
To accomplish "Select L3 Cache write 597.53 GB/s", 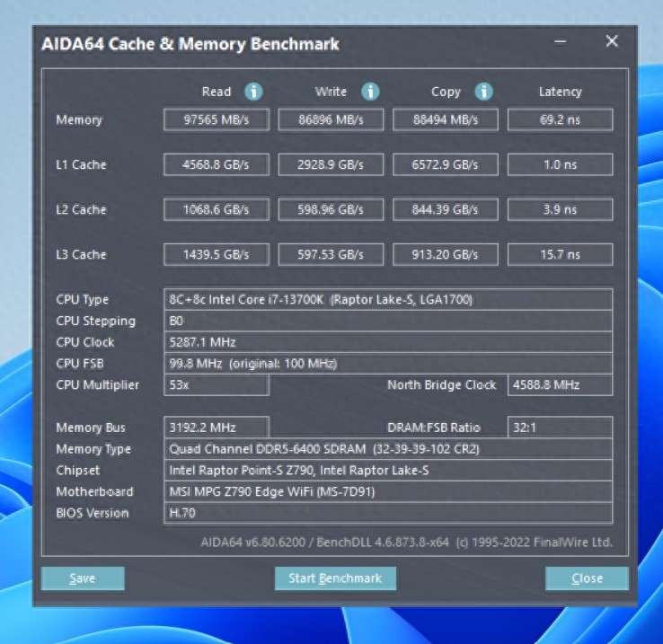I will click(331, 254).
